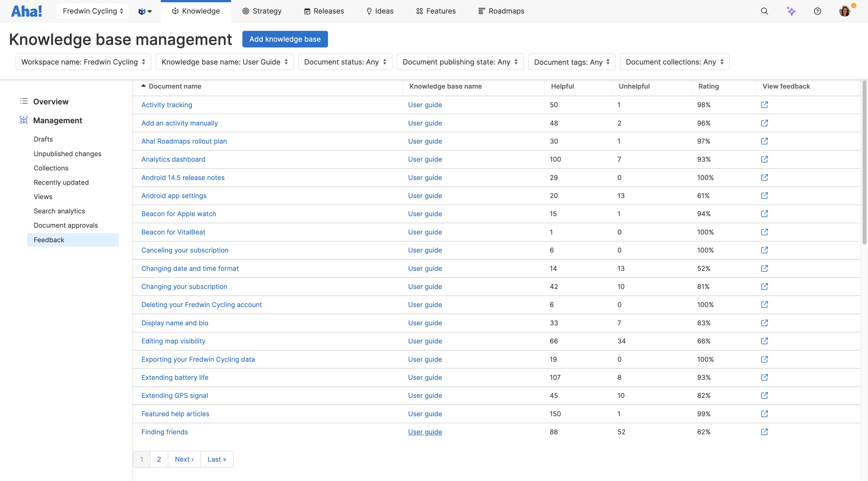Screen dimensions: 868x481
Task: Open the Analytics dashboard document link
Action: (173, 159)
